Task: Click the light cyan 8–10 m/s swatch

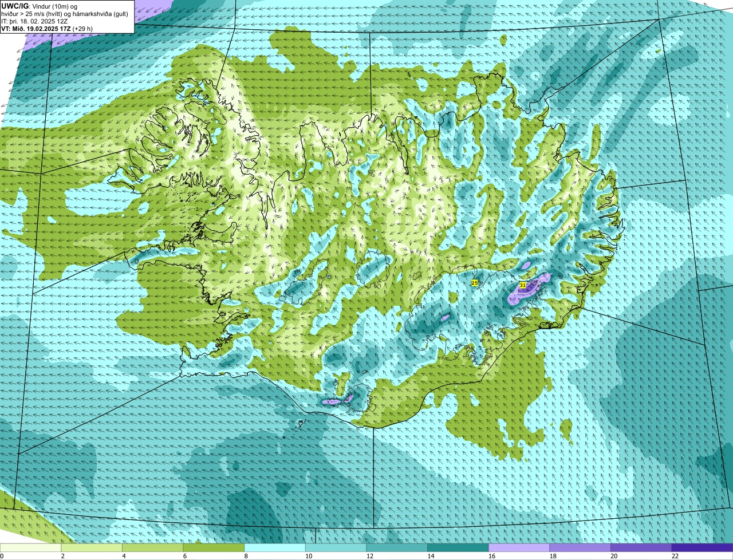Action: click(x=275, y=547)
